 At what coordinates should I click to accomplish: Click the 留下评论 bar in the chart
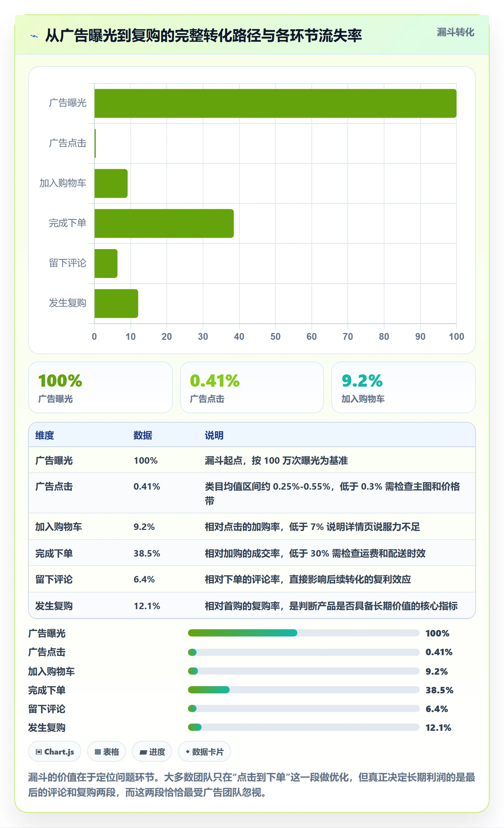(106, 264)
